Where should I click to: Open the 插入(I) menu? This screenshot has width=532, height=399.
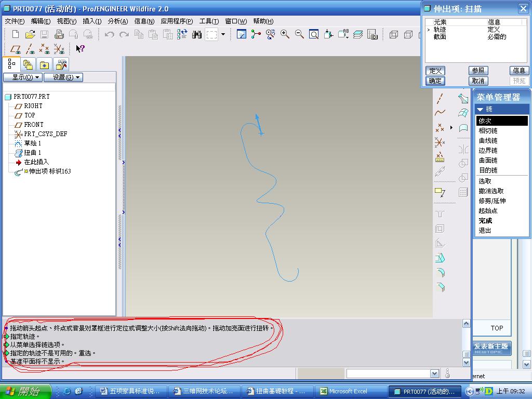coord(92,21)
